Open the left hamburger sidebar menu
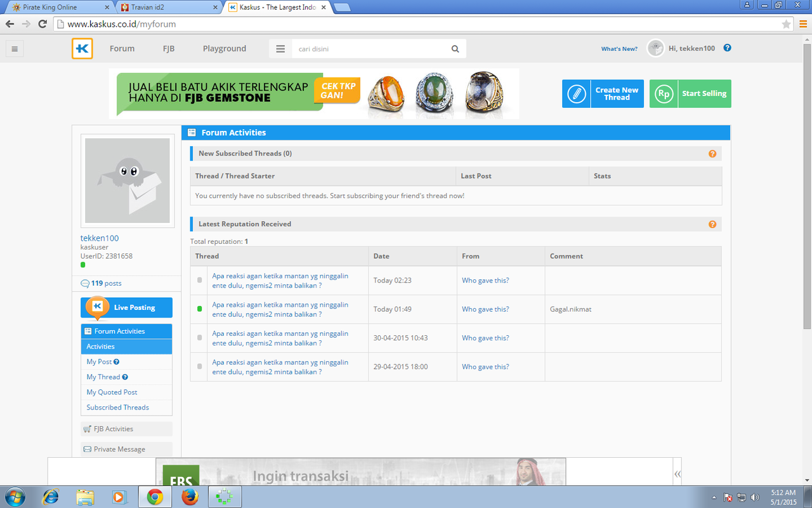 coord(15,49)
